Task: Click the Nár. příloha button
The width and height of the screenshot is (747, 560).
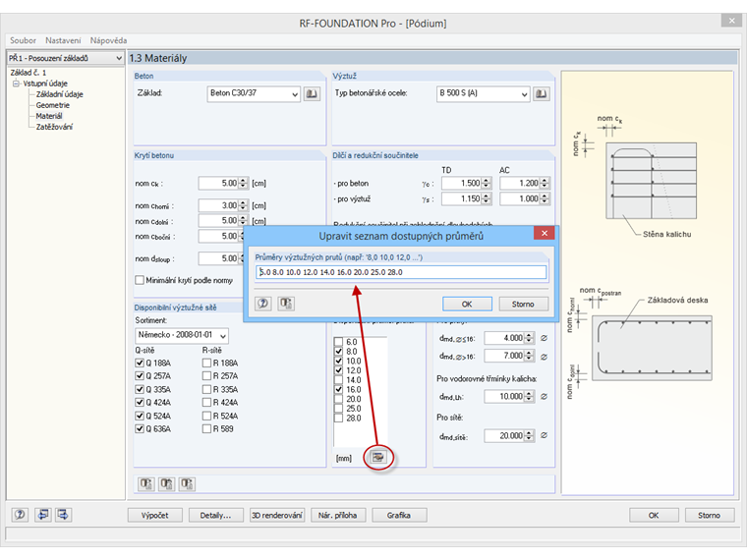Action: [x=338, y=515]
